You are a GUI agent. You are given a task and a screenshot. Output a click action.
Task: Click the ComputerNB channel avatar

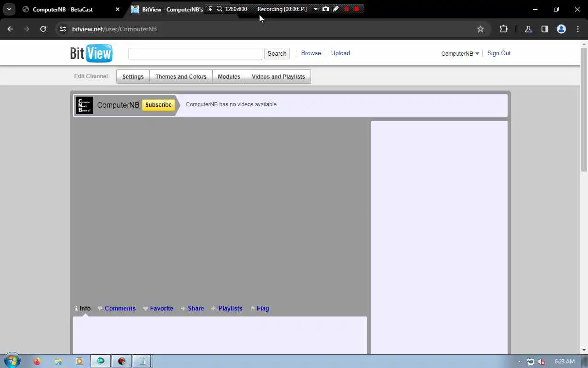85,105
